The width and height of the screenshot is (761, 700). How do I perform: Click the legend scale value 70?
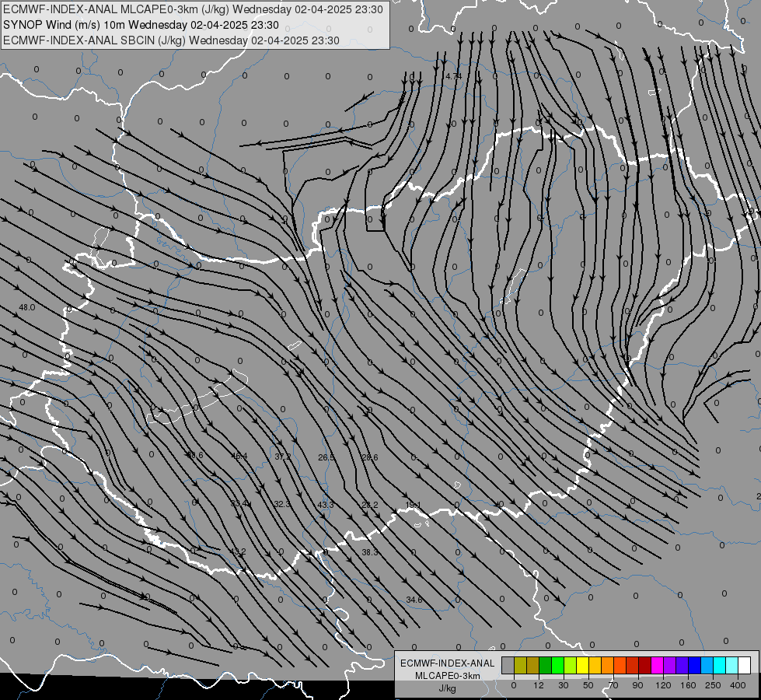(x=613, y=685)
